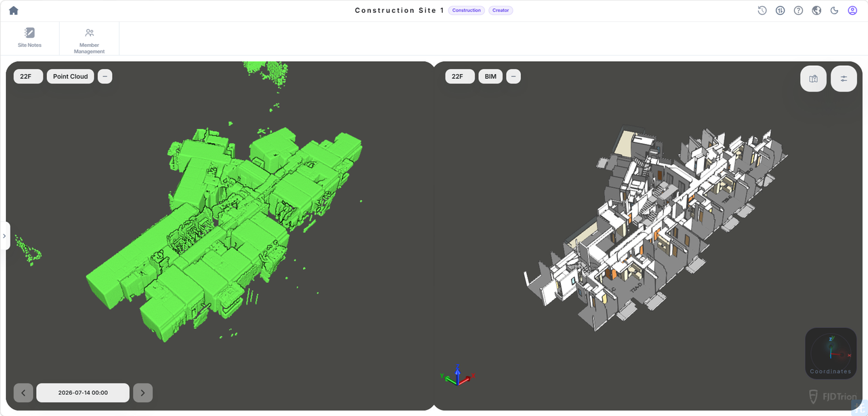Image resolution: width=868 pixels, height=416 pixels.
Task: Click the up-down transfer arrows icon
Action: 781,10
